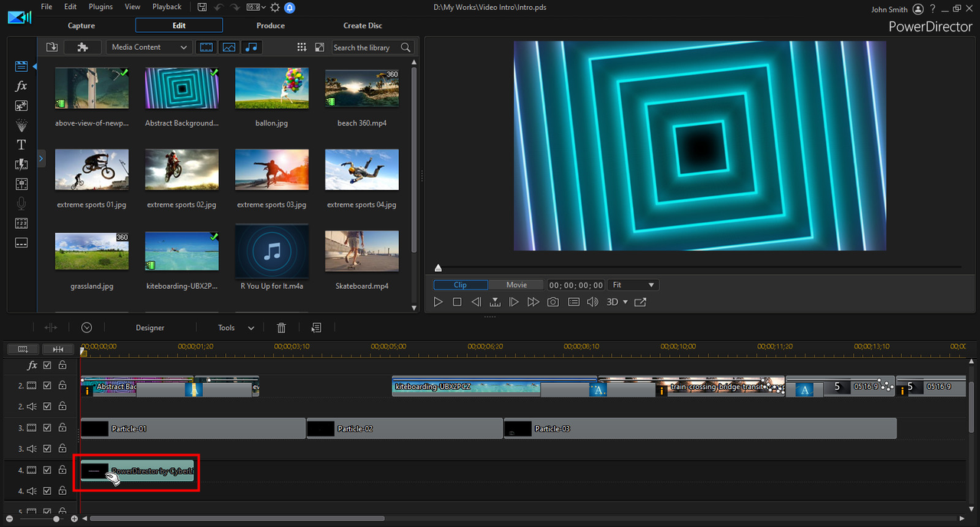Open the plug-ins puzzle piece icon

click(83, 47)
